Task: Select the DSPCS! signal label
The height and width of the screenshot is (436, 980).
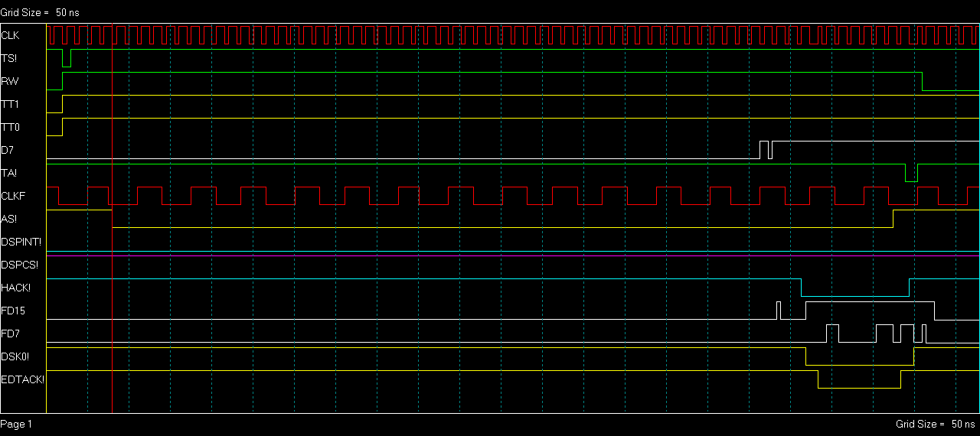Action: pyautogui.click(x=20, y=265)
